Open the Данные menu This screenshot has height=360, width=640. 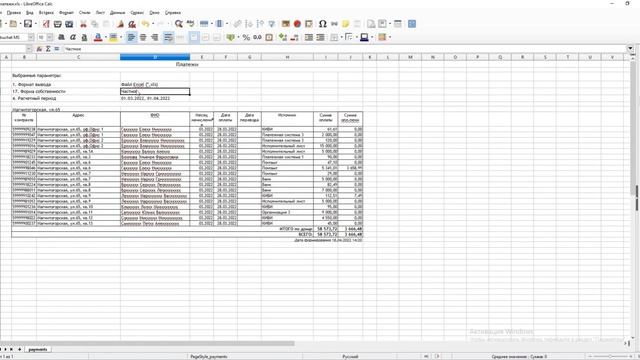[x=117, y=13]
